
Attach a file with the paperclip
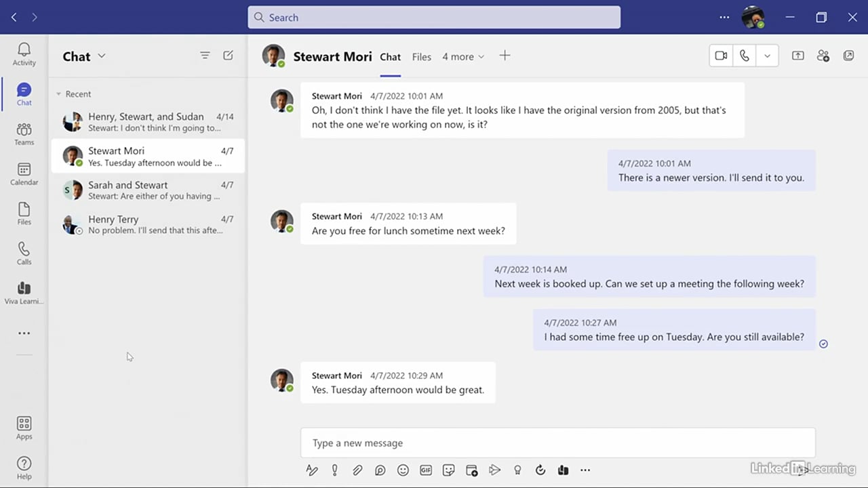[357, 470]
